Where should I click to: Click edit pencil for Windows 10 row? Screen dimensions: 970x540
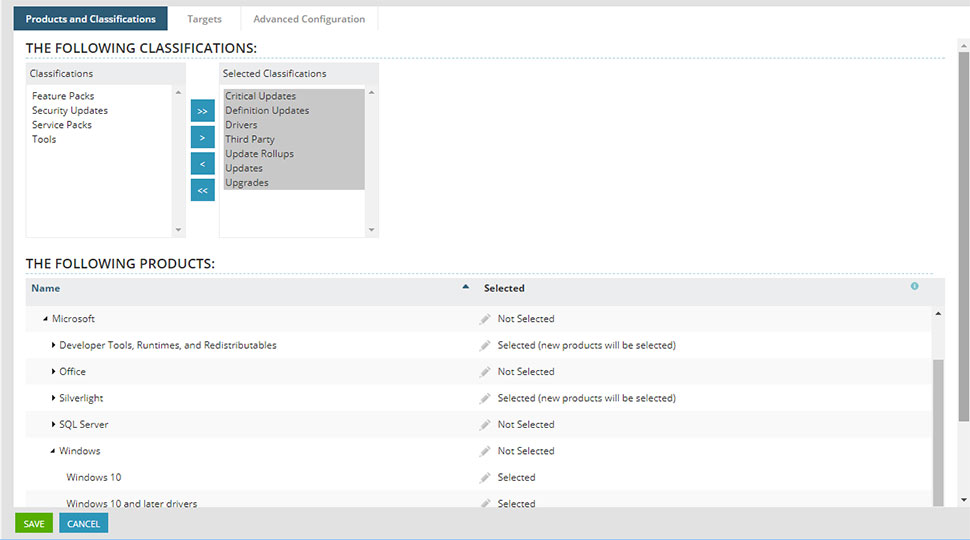tap(485, 478)
